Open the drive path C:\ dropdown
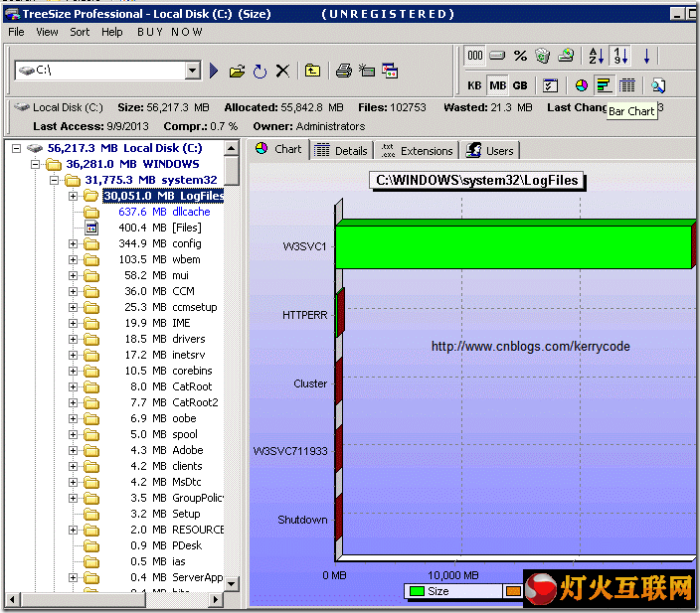Screen dimensions: 700x613 point(193,71)
